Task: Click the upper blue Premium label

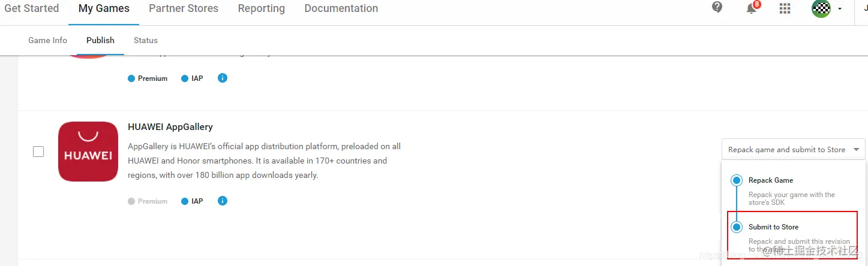Action: pos(152,78)
